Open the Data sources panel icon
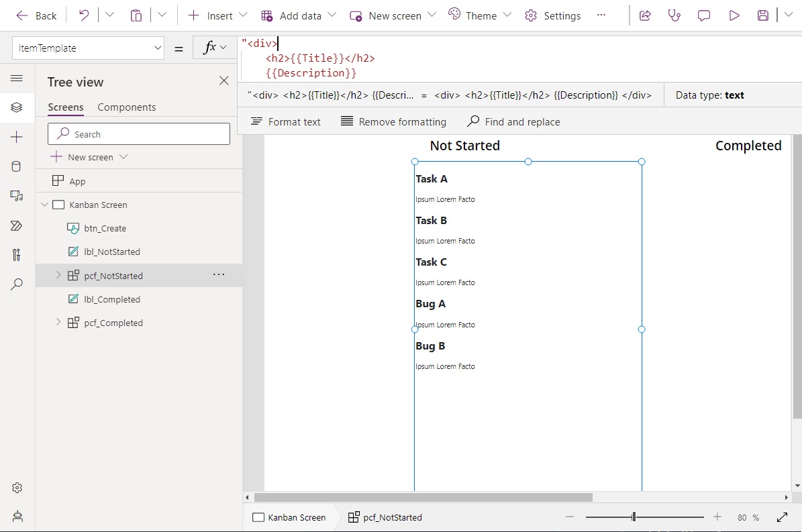The height and width of the screenshot is (532, 802). (17, 166)
